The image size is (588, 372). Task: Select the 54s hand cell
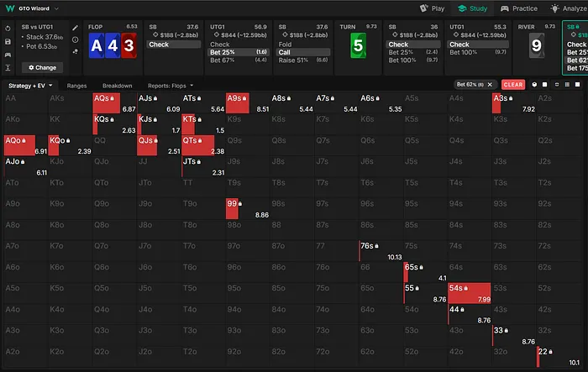(x=470, y=293)
